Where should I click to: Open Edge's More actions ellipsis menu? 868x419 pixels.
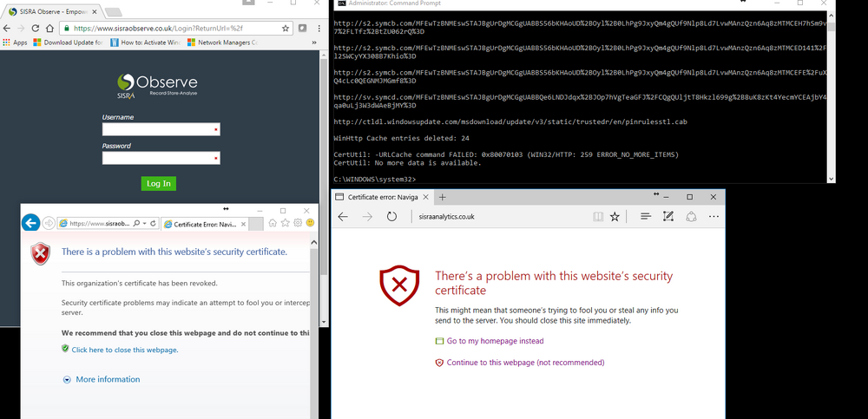tap(713, 216)
